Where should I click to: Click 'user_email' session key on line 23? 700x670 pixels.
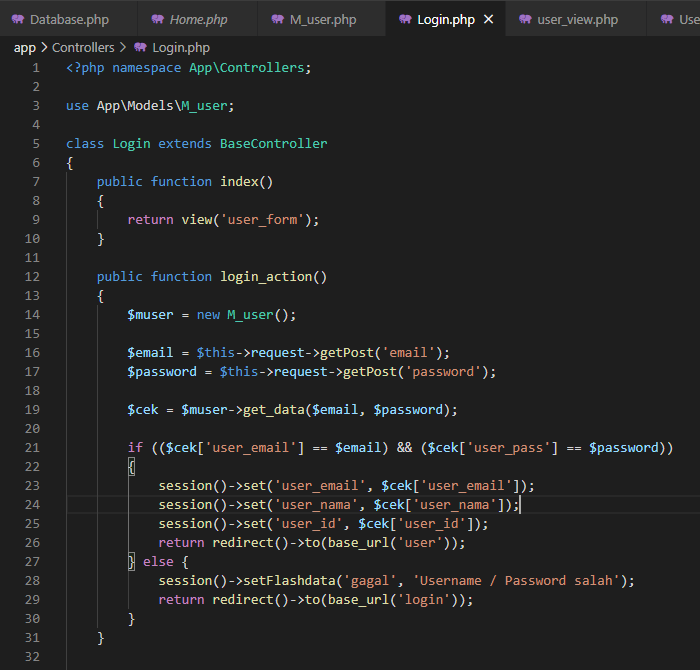point(320,486)
